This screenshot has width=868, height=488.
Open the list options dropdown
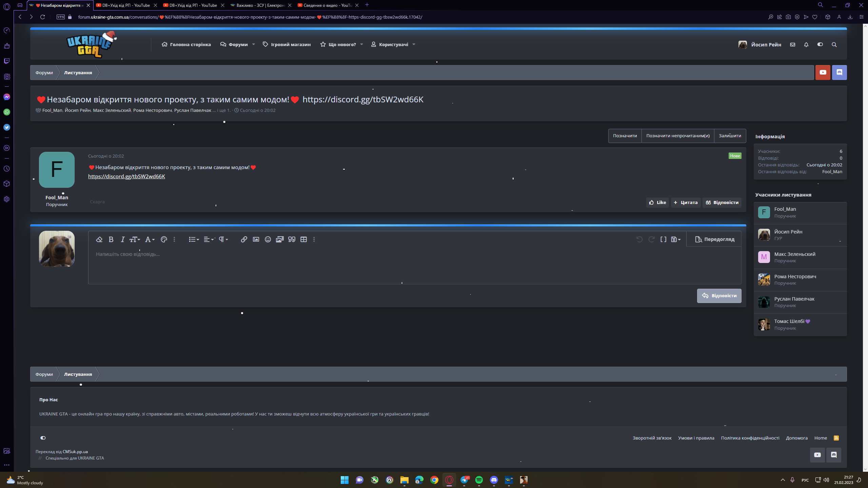pos(194,239)
